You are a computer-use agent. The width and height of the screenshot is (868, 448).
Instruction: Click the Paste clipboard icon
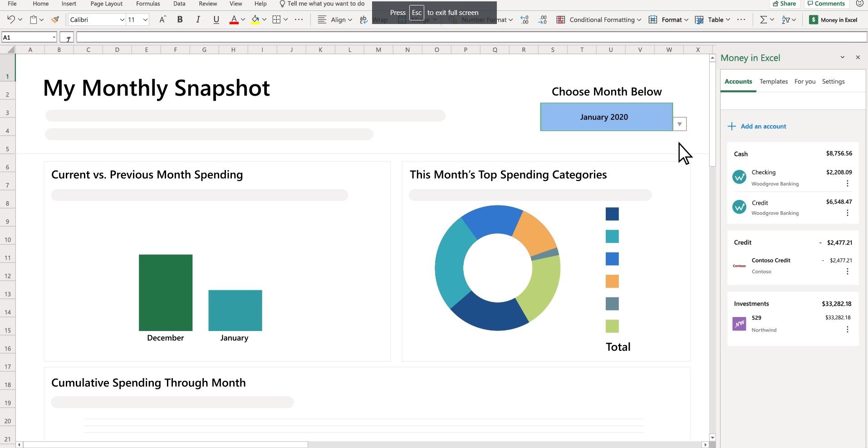[33, 19]
